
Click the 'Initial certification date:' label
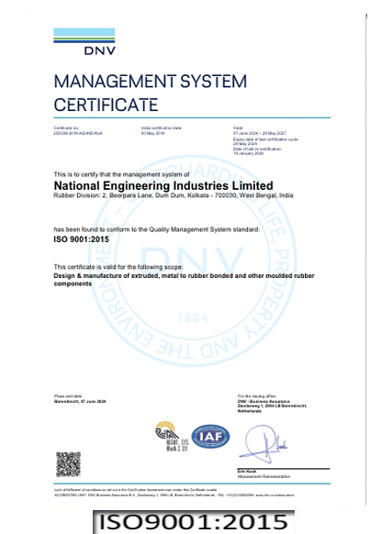click(x=162, y=128)
